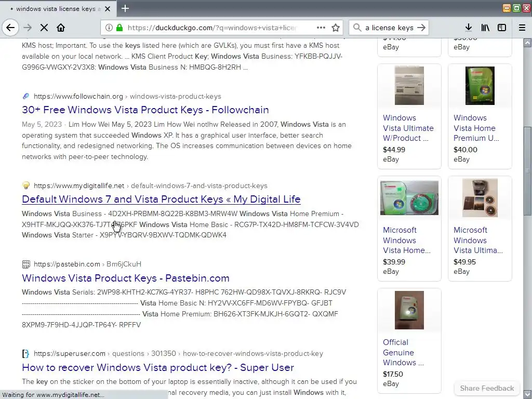Open the Library bookshelf icon
The width and height of the screenshot is (532, 399).
point(485,28)
